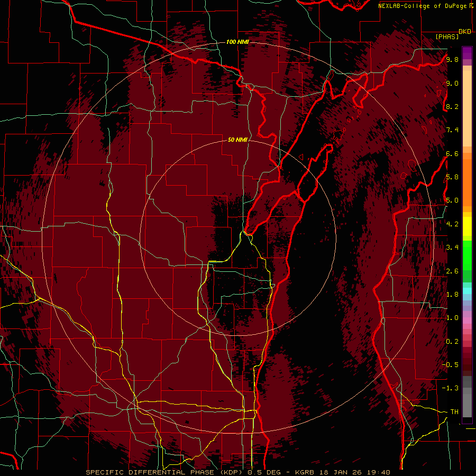Click the DKD label above the legend
Screen dimensions: 476x476
[x=465, y=32]
